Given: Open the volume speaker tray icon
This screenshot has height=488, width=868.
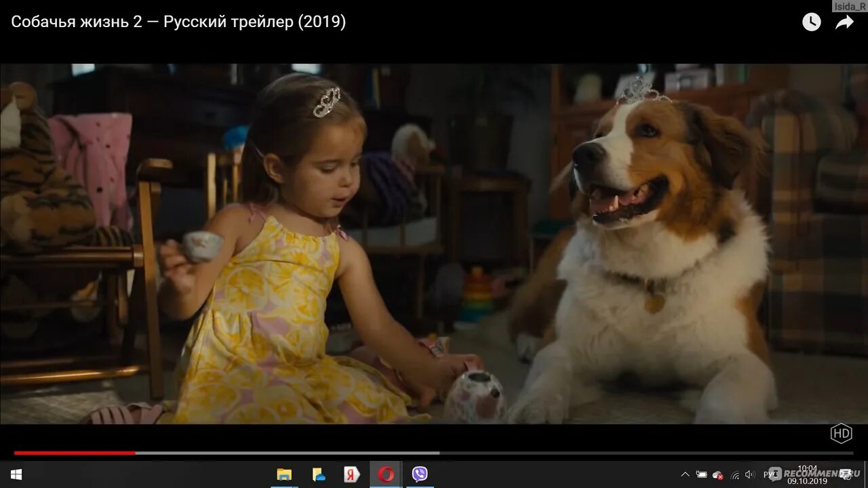Looking at the screenshot, I should (750, 474).
